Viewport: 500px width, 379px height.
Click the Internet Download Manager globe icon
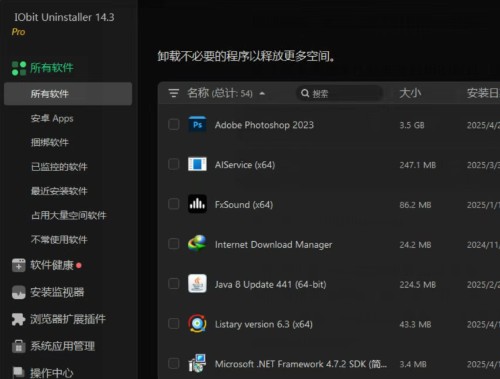point(197,244)
